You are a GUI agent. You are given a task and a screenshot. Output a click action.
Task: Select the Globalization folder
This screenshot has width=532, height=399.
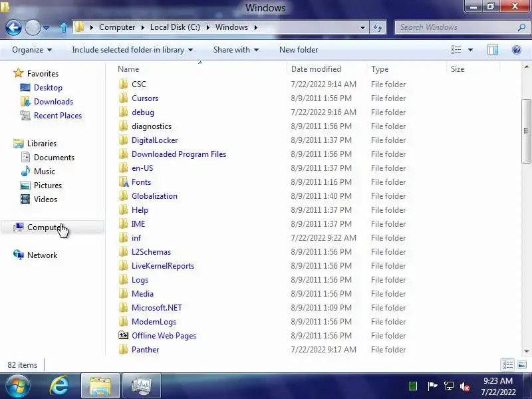coord(154,196)
